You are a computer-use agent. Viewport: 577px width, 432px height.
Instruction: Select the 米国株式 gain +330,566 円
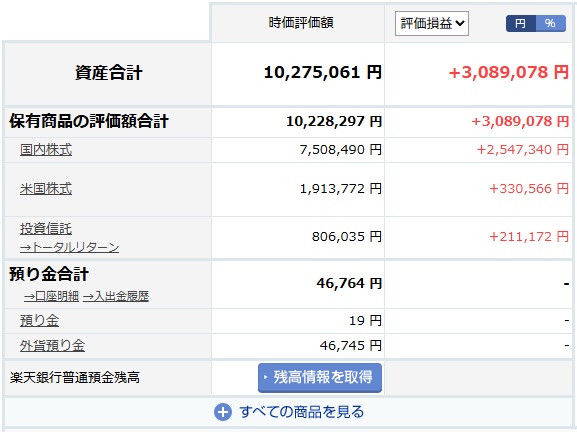[x=529, y=189]
